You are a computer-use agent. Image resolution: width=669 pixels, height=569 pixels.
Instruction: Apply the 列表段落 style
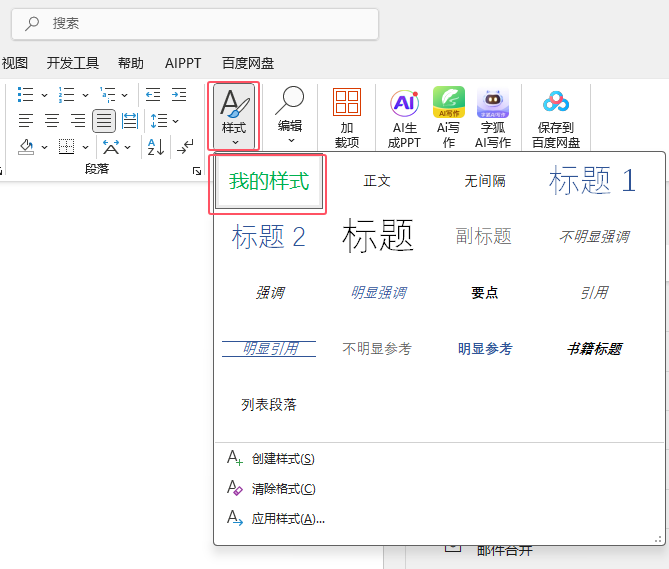[269, 405]
